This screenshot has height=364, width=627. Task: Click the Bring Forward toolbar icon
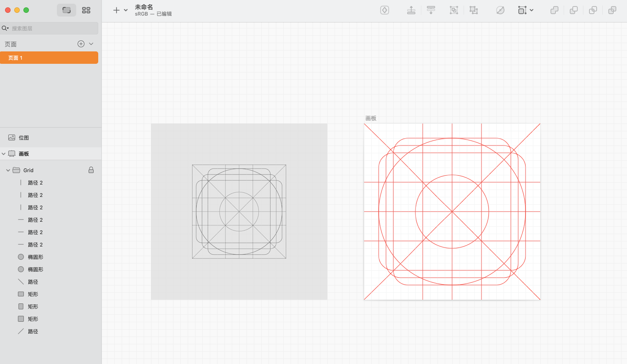[x=411, y=10]
